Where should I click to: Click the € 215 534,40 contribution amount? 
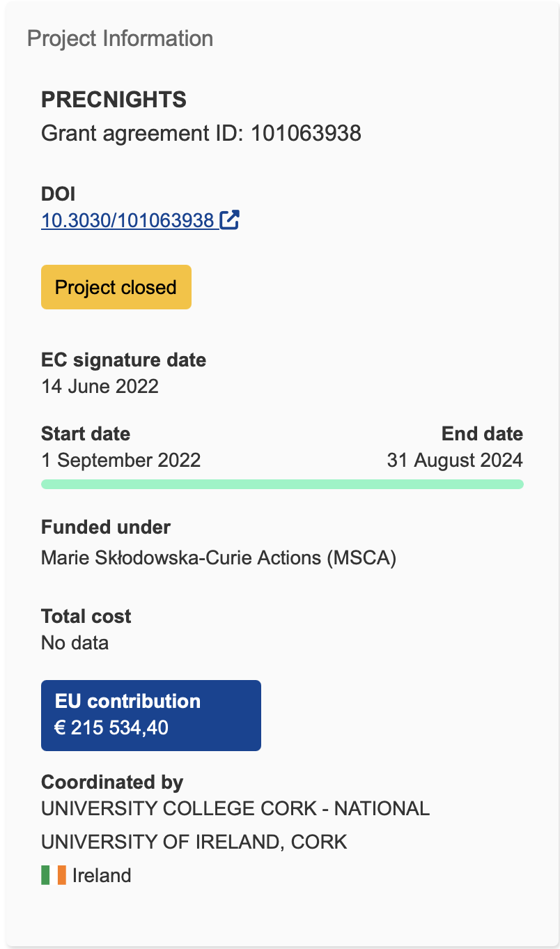111,728
